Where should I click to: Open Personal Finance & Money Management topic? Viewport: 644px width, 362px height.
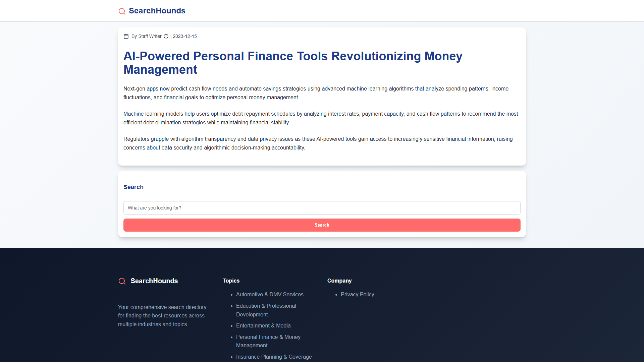tap(268, 341)
